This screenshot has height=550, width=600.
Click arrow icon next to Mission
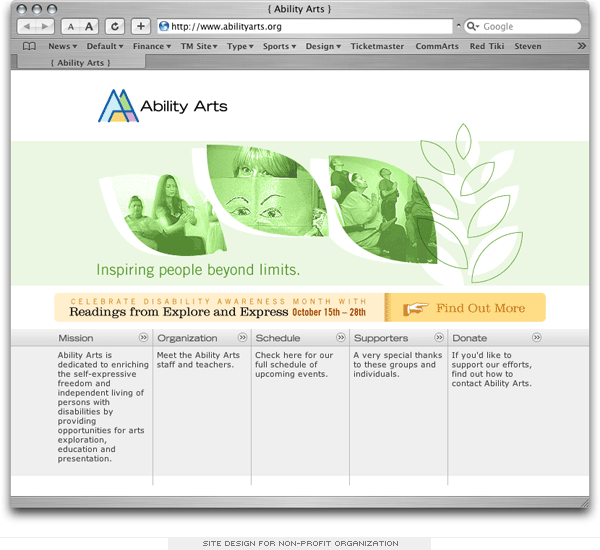coord(143,338)
